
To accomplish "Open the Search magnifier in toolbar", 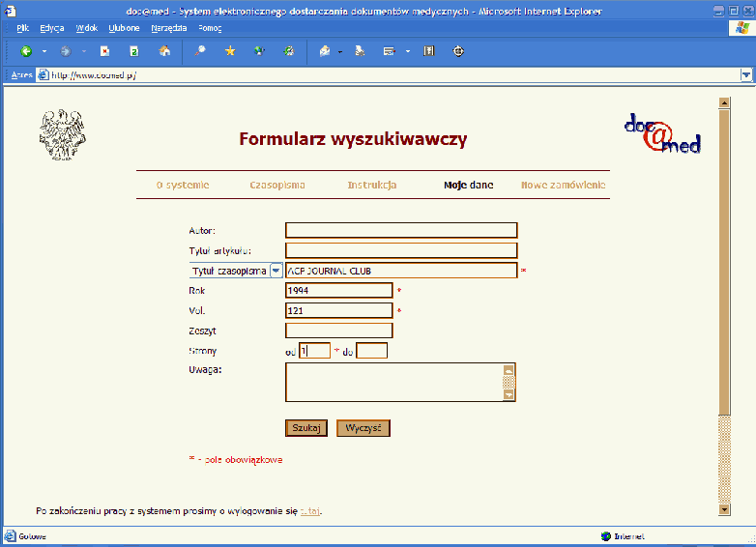I will (x=200, y=51).
